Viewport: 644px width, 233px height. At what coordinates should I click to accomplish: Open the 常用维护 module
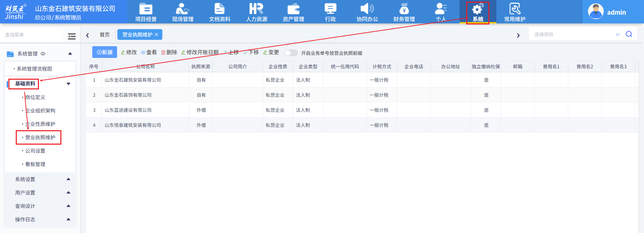pos(515,12)
